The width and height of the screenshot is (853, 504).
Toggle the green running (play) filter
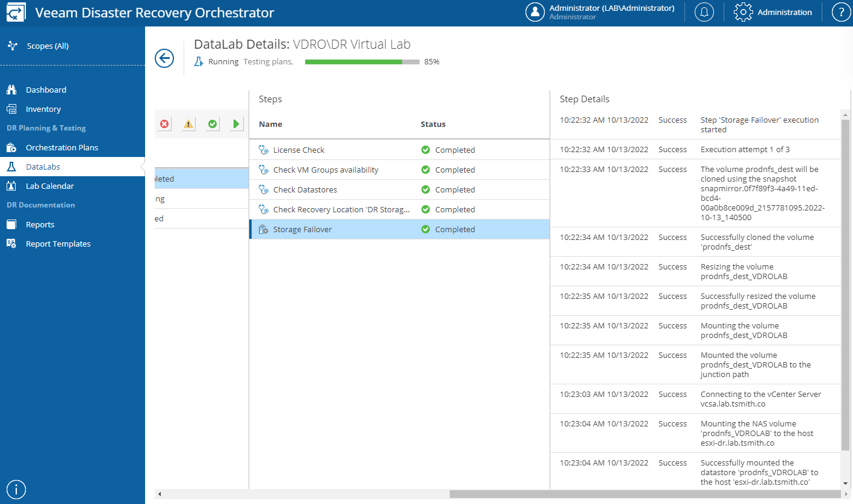coord(236,124)
